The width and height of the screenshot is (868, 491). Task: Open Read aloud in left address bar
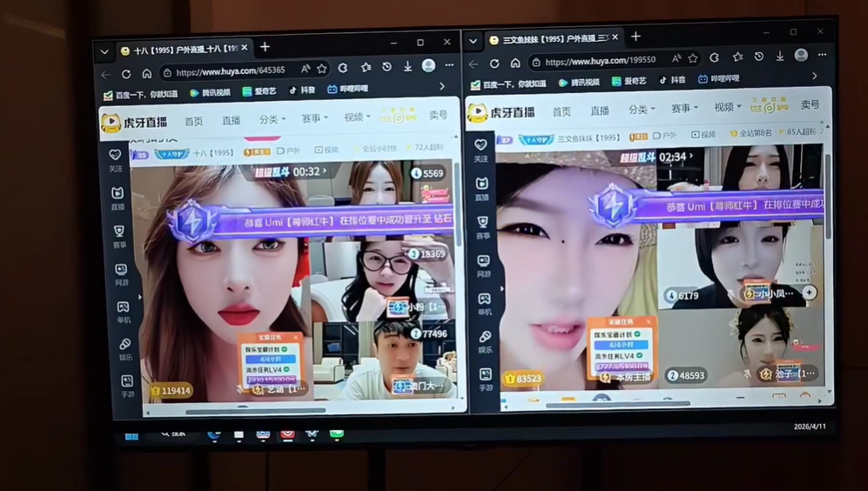tap(306, 69)
